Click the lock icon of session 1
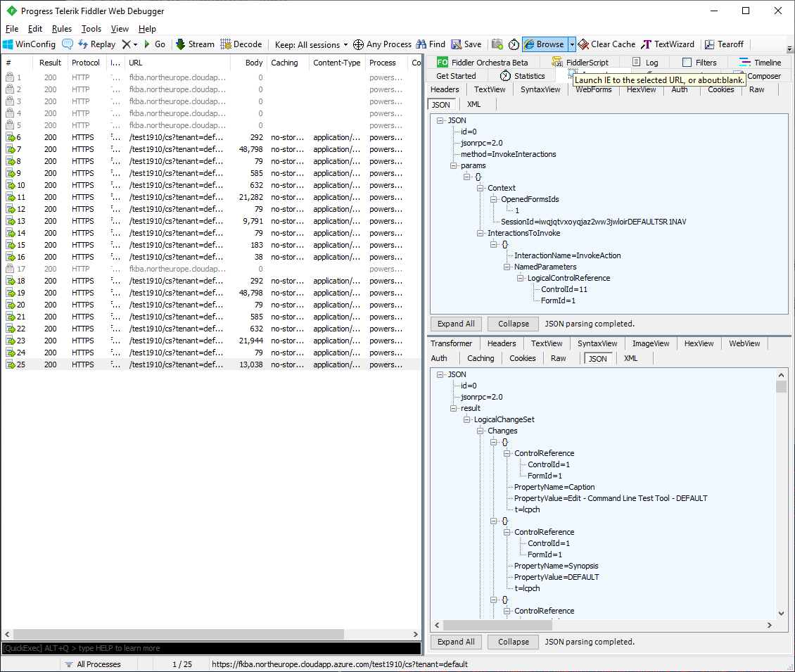The image size is (795, 672). (x=10, y=77)
